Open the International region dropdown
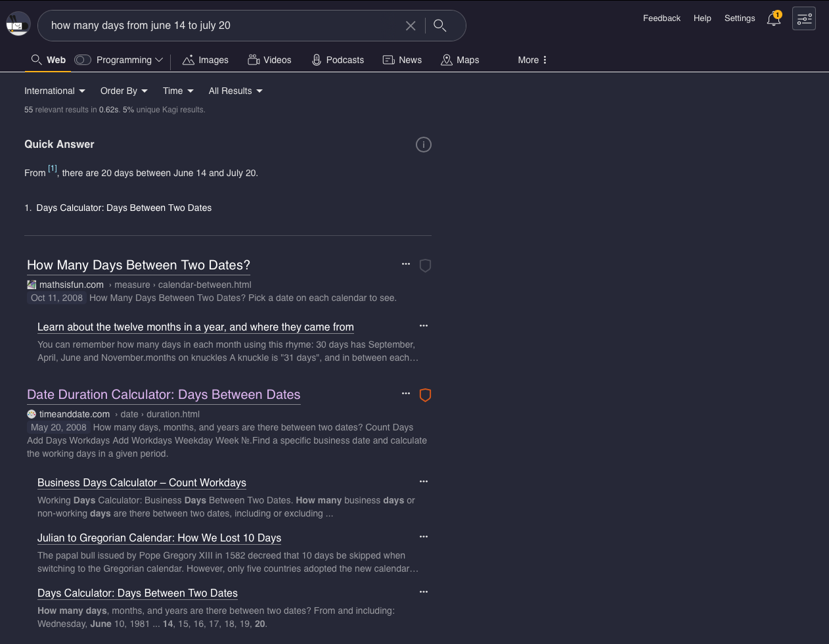829x644 pixels. 55,91
